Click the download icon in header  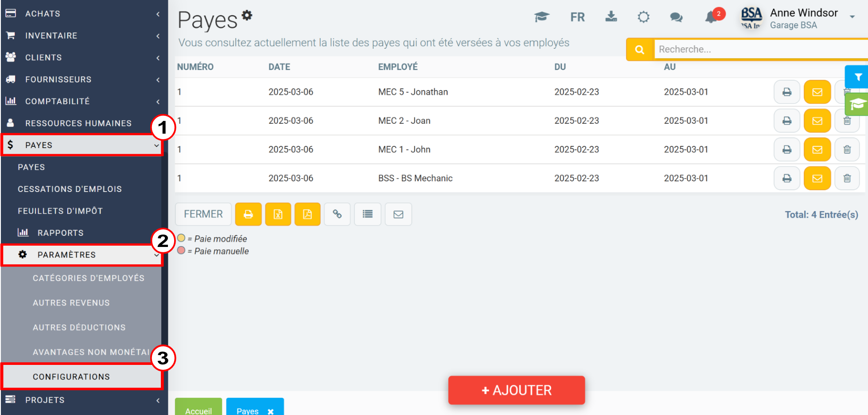(x=611, y=17)
